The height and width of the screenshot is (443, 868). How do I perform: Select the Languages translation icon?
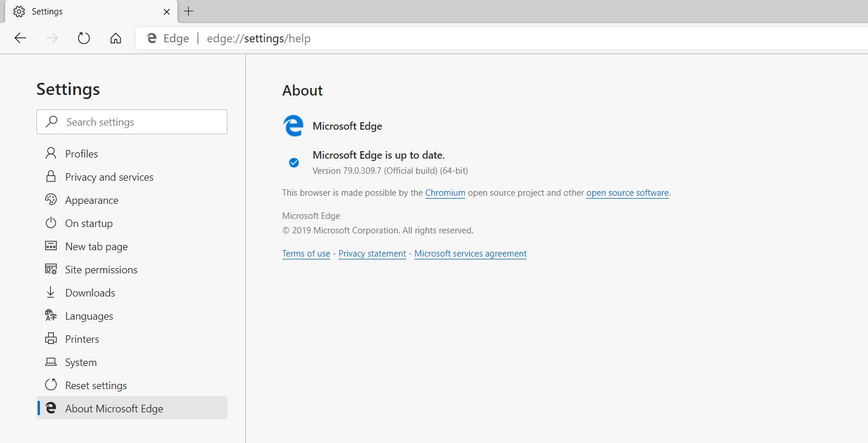point(50,316)
